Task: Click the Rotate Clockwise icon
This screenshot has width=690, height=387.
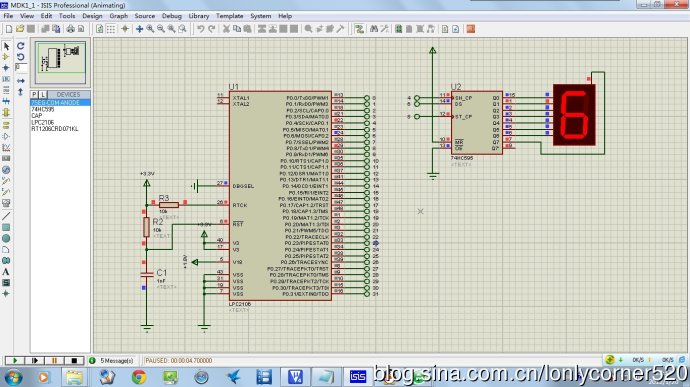Action: (x=21, y=46)
